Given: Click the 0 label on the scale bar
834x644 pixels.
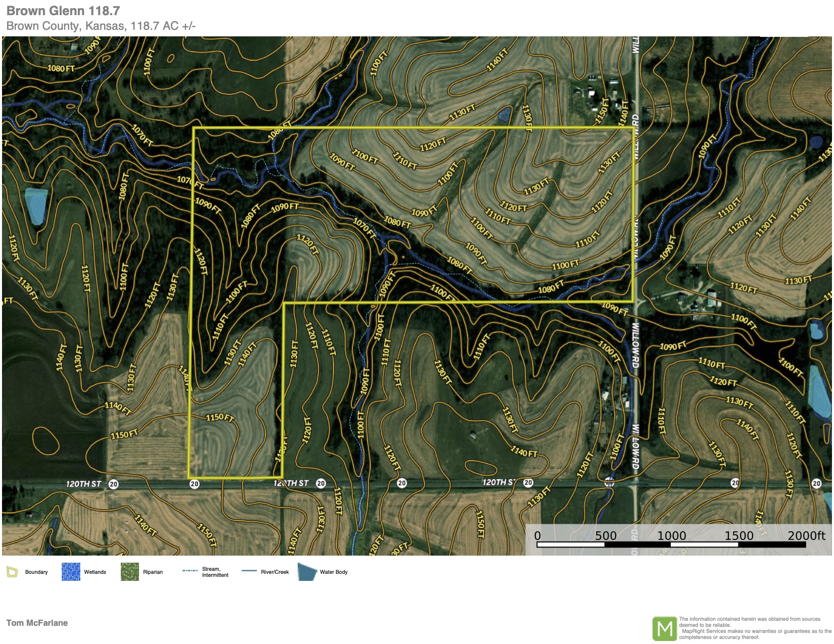Looking at the screenshot, I should (x=537, y=535).
